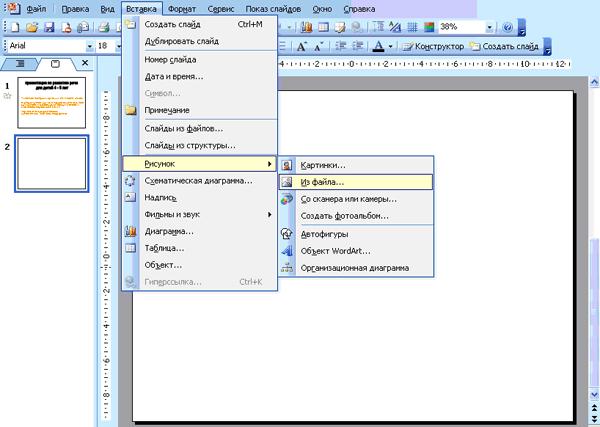Switch to the Outline tab in left pane
The height and width of the screenshot is (427, 600).
[20, 64]
